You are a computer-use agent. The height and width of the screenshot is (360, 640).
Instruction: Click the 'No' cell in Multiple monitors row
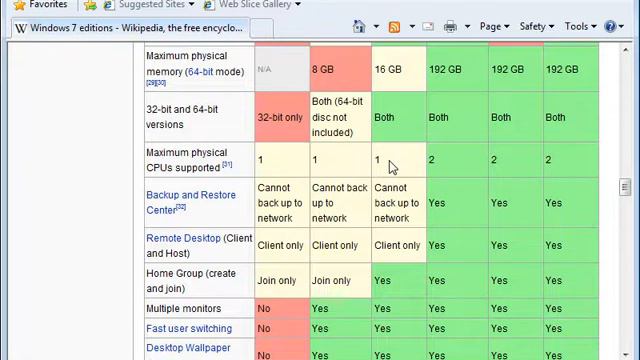pos(282,309)
